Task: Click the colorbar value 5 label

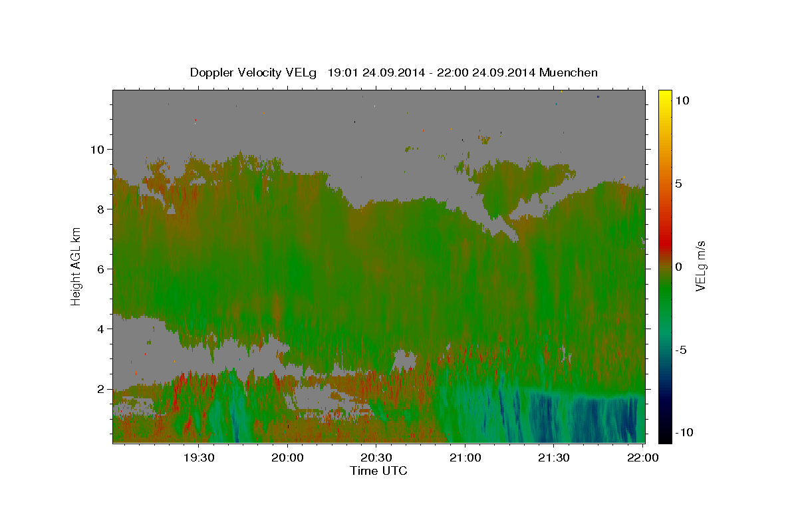Action: click(x=678, y=183)
